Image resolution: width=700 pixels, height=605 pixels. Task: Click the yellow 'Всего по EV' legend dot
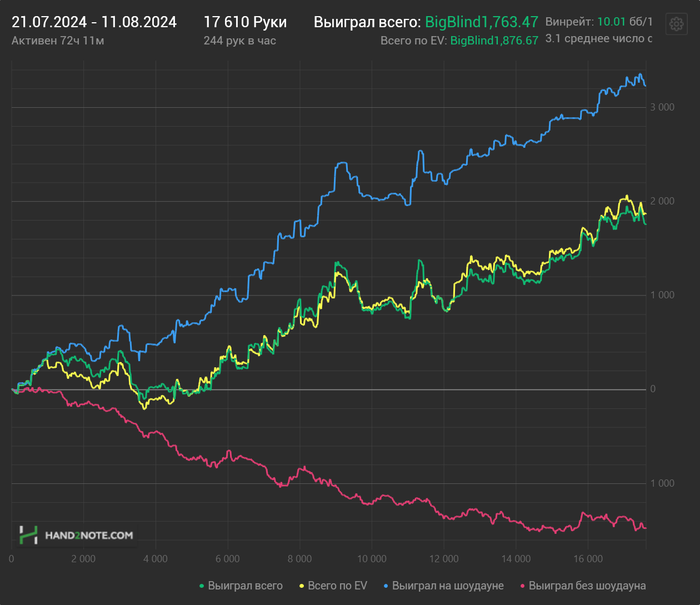coord(302,586)
